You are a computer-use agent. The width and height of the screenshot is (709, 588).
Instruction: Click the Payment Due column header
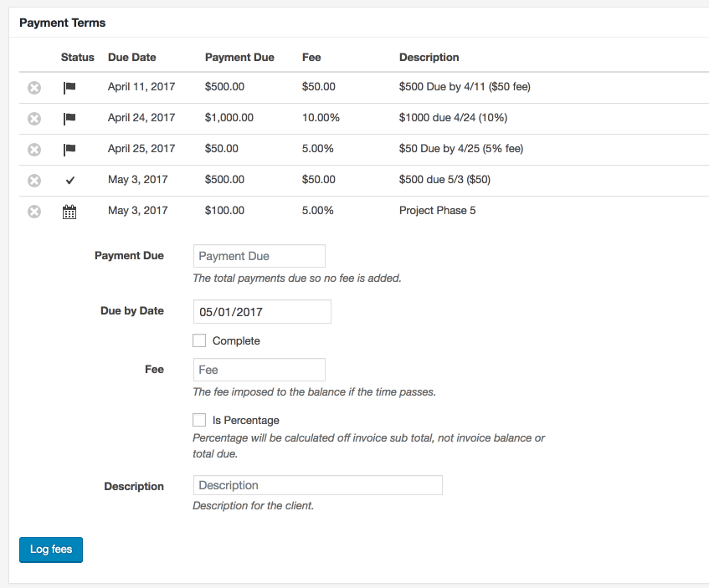pyautogui.click(x=239, y=58)
